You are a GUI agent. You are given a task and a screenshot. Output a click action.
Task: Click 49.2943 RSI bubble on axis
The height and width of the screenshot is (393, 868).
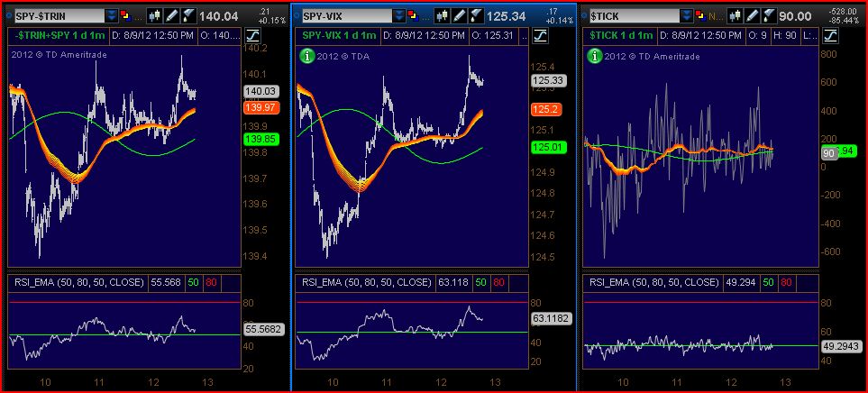pyautogui.click(x=842, y=346)
